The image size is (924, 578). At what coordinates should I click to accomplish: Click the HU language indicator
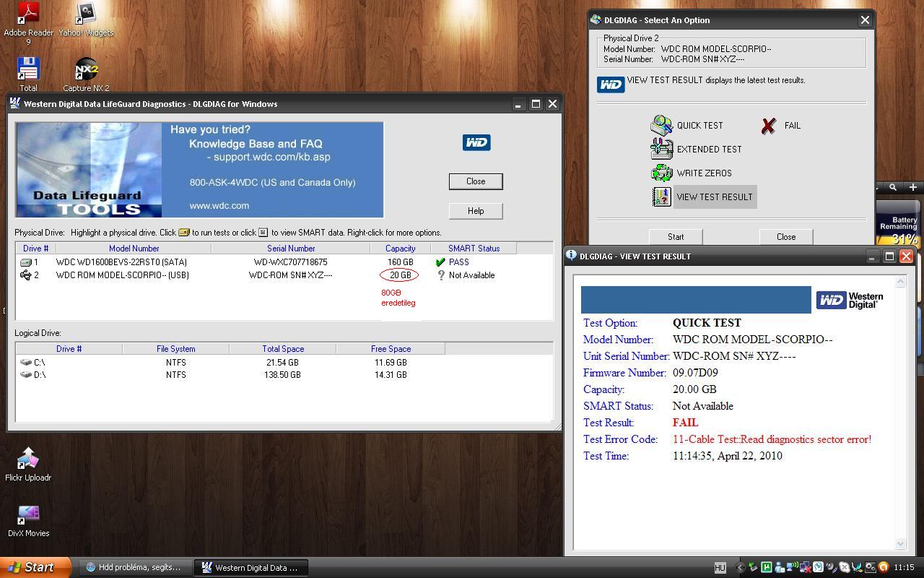tap(720, 567)
